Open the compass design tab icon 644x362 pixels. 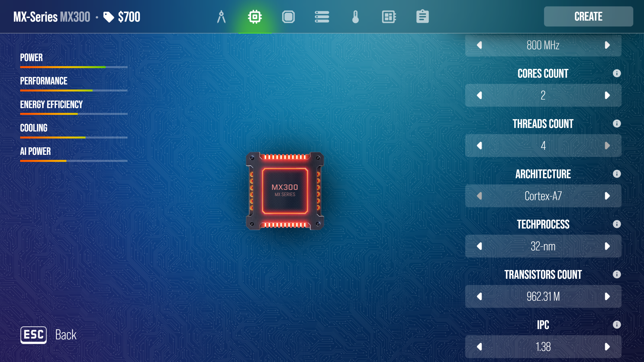point(221,17)
